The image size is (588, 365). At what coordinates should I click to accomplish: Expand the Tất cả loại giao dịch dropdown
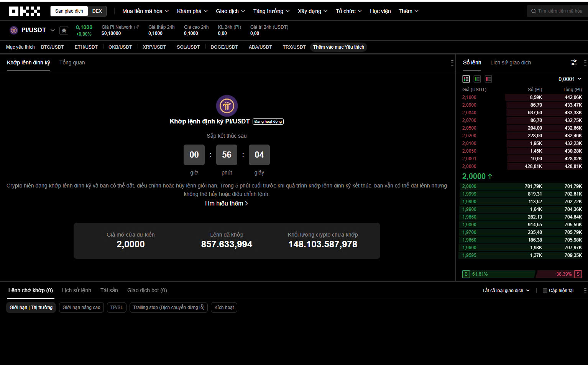[505, 290]
